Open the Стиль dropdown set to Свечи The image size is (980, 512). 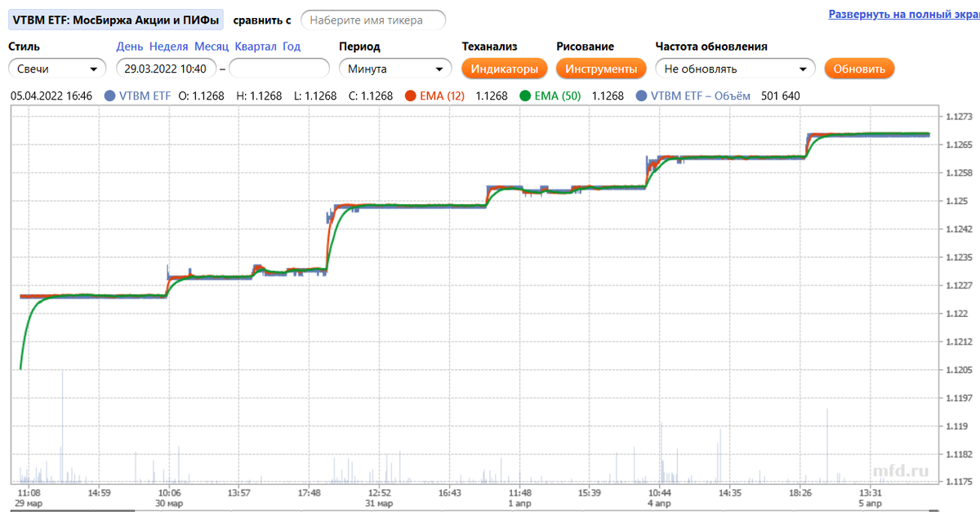[57, 69]
